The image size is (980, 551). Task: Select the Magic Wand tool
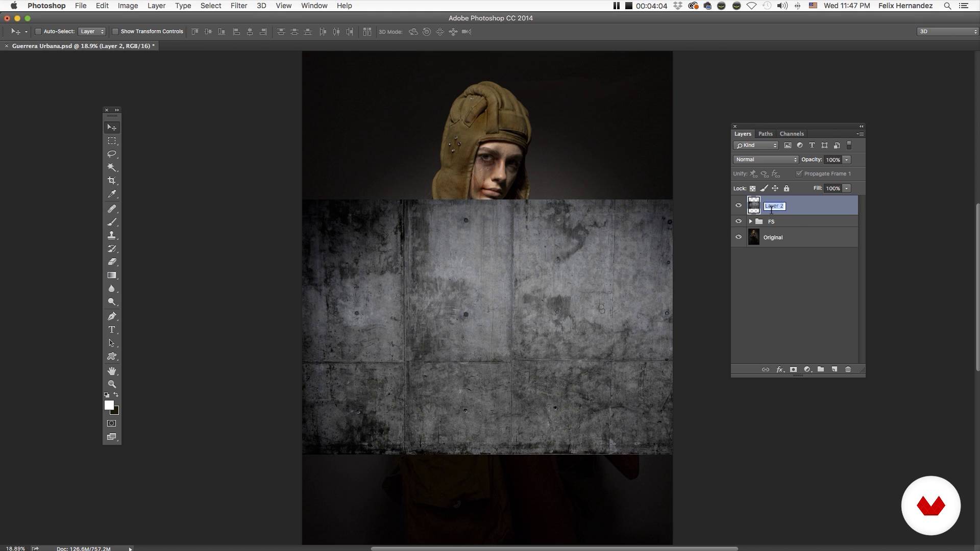tap(112, 167)
